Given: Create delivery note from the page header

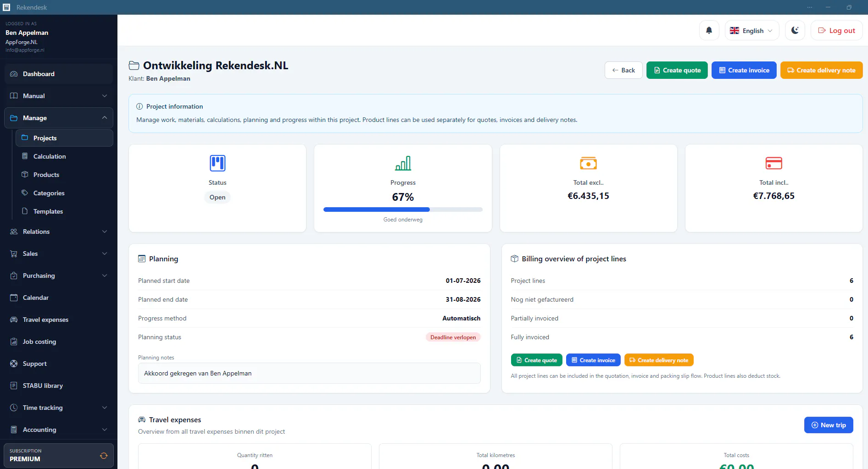Looking at the screenshot, I should point(822,70).
